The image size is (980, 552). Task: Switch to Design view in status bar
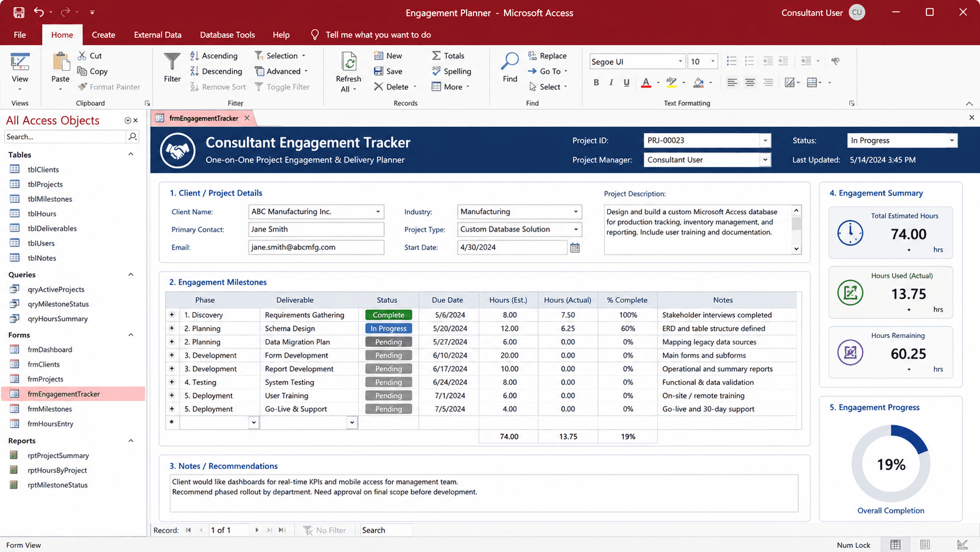click(x=962, y=545)
